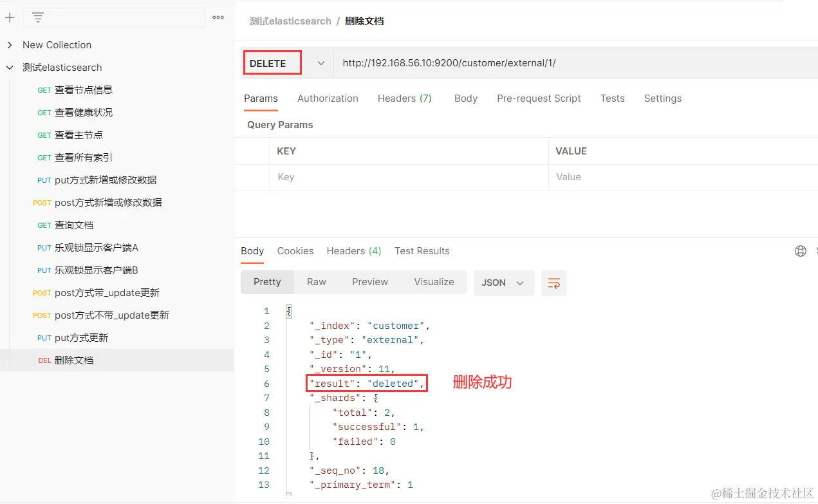Select the Preview view button
The height and width of the screenshot is (504, 818).
[x=370, y=282]
